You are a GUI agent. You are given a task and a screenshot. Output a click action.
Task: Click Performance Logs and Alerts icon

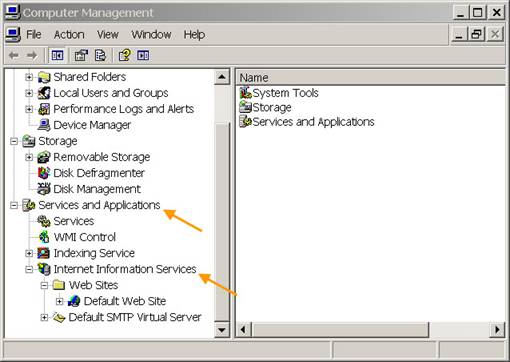click(x=44, y=109)
